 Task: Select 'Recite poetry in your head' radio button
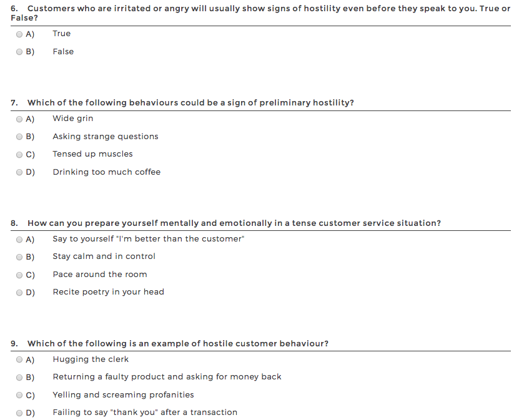[x=19, y=292]
